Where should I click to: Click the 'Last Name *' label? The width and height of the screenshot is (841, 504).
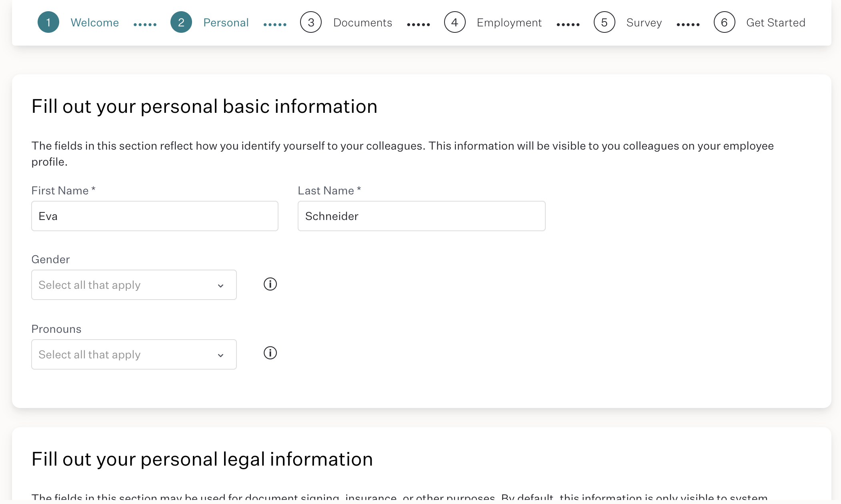tap(330, 190)
